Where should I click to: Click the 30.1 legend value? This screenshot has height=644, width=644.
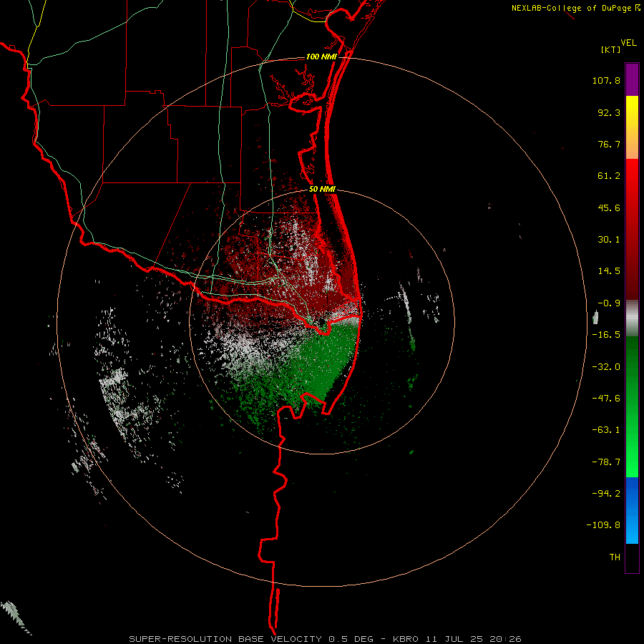(x=609, y=240)
